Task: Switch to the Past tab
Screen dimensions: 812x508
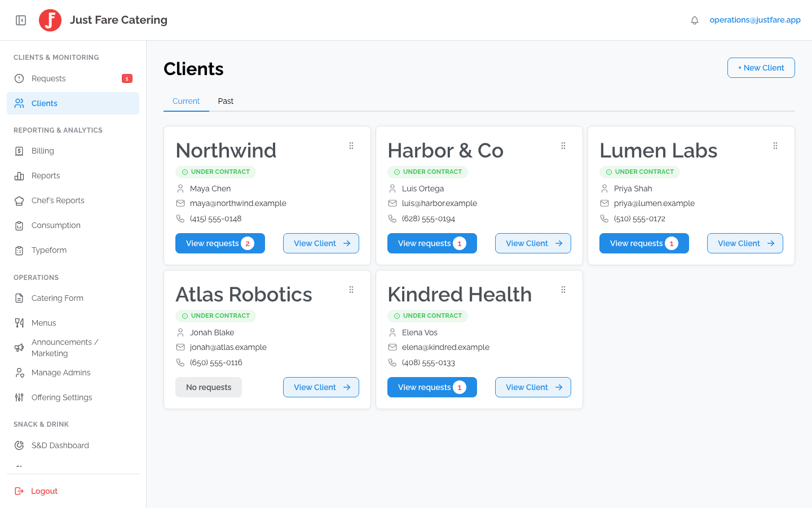Action: tap(226, 101)
